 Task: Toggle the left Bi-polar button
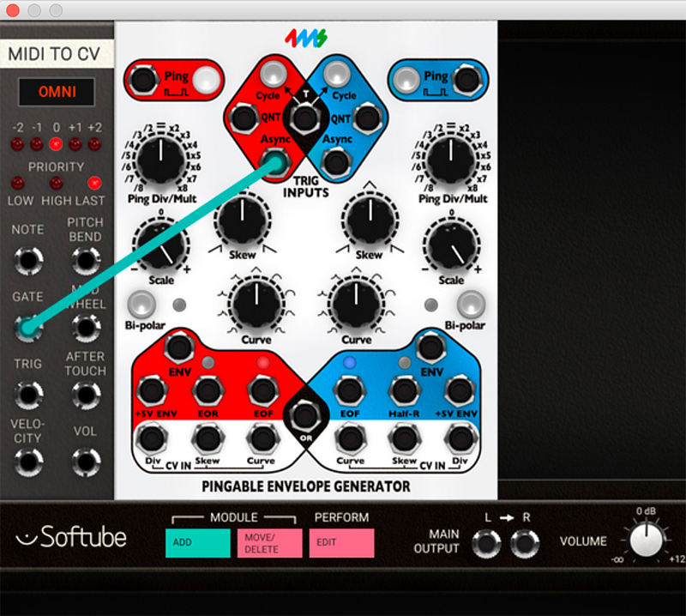pyautogui.click(x=141, y=303)
